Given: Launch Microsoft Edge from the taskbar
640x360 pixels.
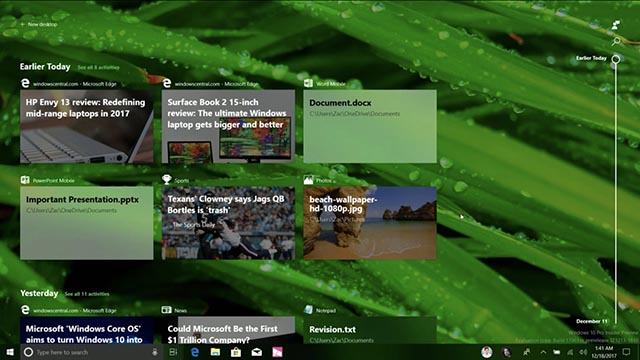Looking at the screenshot, I should 195,352.
